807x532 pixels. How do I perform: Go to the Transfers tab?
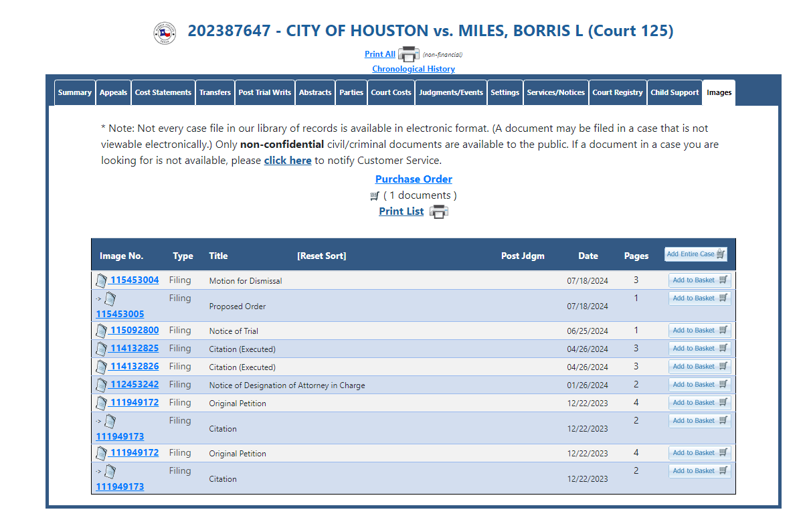point(215,92)
